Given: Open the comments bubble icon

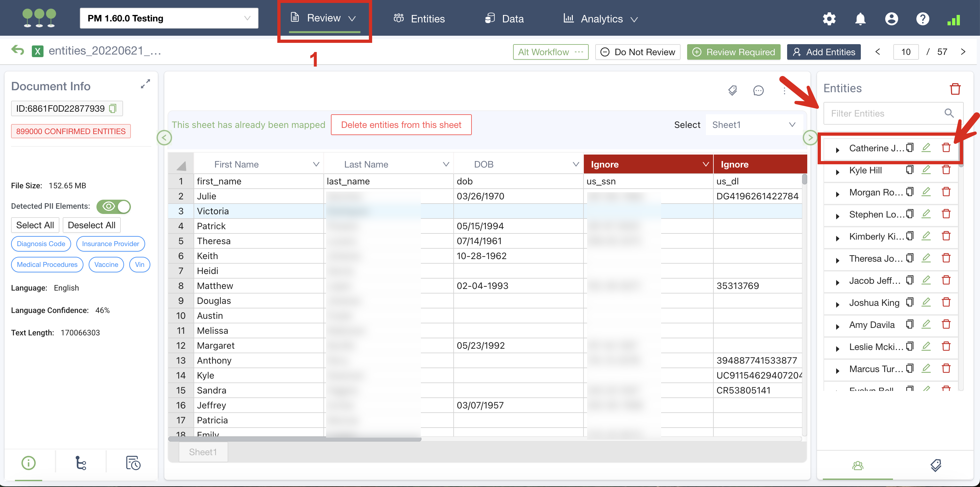Looking at the screenshot, I should [758, 91].
